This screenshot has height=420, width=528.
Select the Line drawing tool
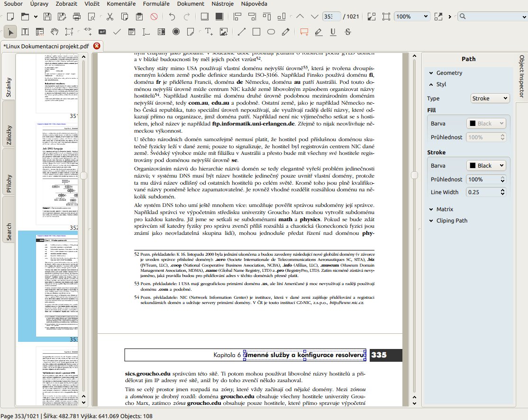pyautogui.click(x=242, y=32)
